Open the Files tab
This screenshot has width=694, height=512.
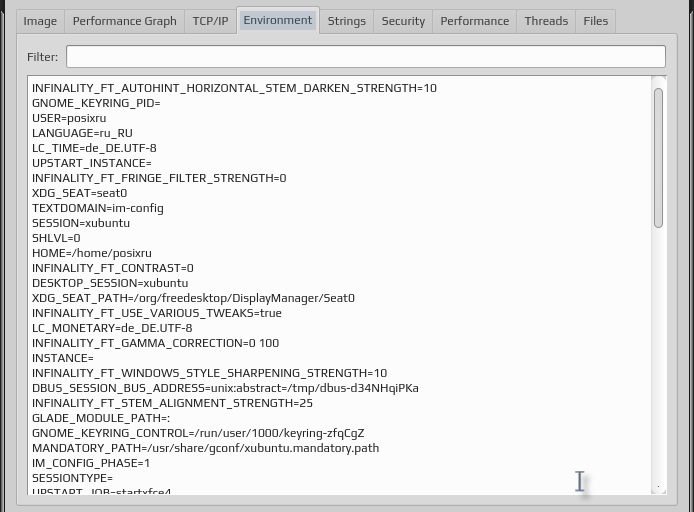click(595, 21)
